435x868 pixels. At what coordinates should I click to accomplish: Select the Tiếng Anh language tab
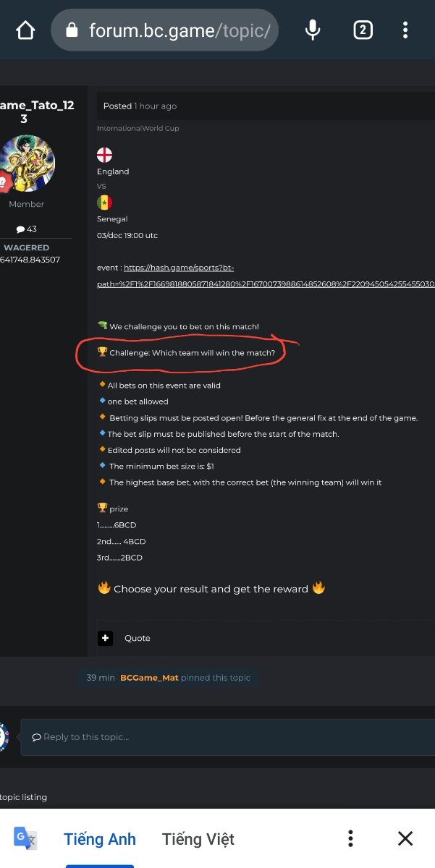coord(100,839)
